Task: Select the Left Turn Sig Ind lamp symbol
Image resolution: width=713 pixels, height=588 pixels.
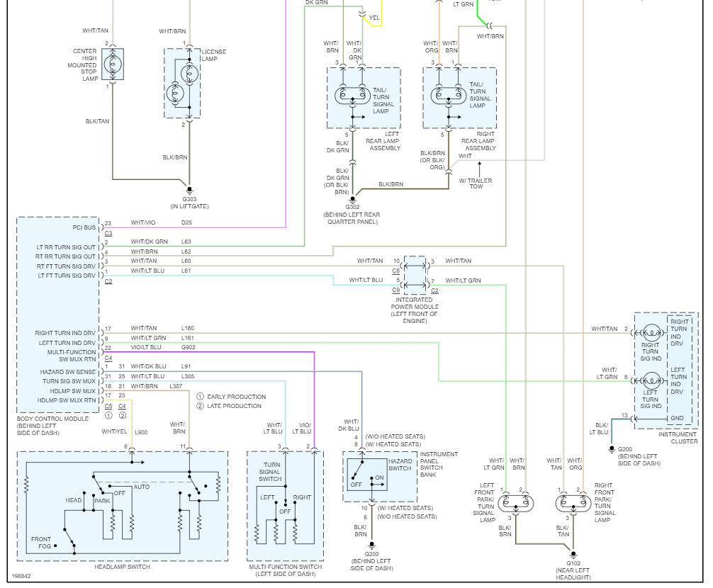Action: pyautogui.click(x=651, y=381)
